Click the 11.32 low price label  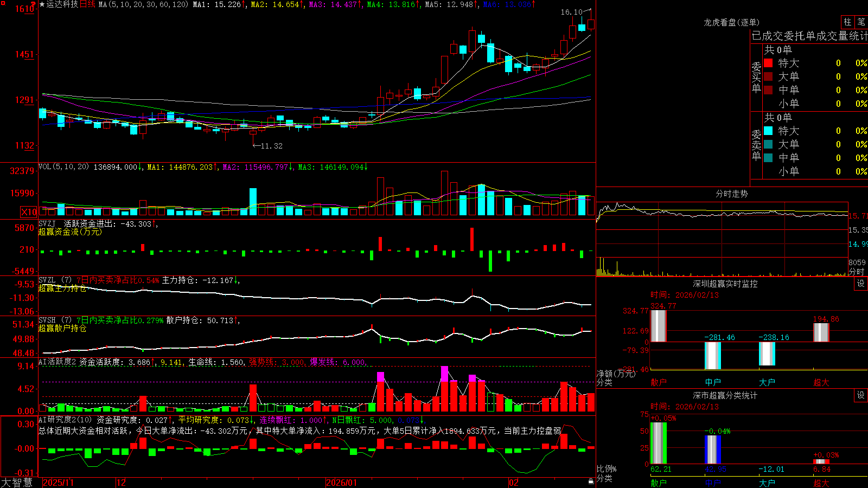coord(272,146)
